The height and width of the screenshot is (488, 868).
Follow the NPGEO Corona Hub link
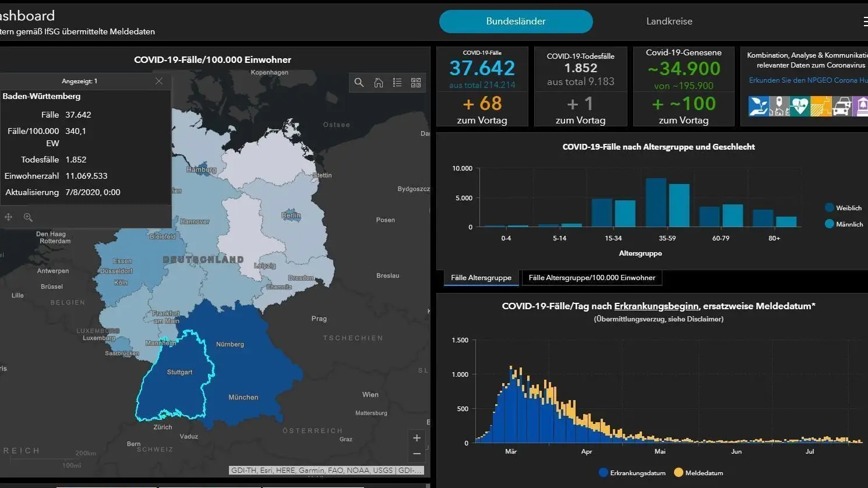point(808,80)
